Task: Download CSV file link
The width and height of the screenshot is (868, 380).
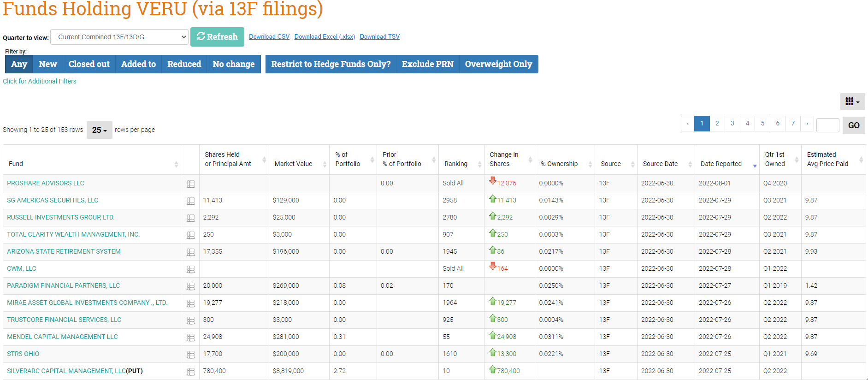Action: coord(269,37)
